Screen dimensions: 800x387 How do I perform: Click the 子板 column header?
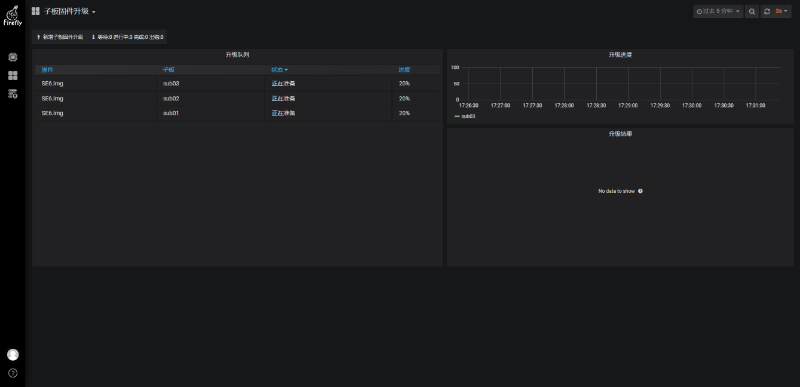click(x=168, y=69)
